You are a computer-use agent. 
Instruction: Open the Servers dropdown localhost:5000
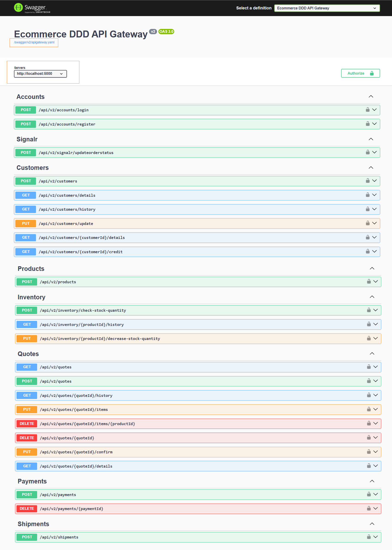(x=40, y=74)
